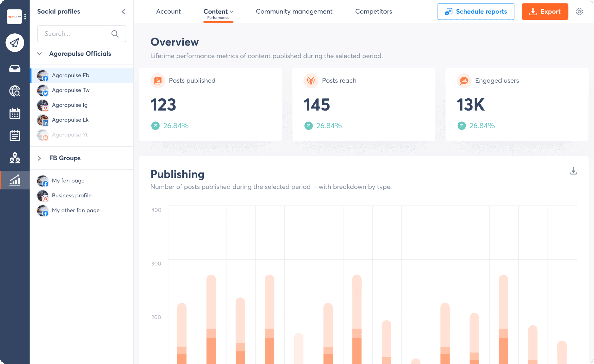594x364 pixels.
Task: Click the orange Export button
Action: pos(545,12)
